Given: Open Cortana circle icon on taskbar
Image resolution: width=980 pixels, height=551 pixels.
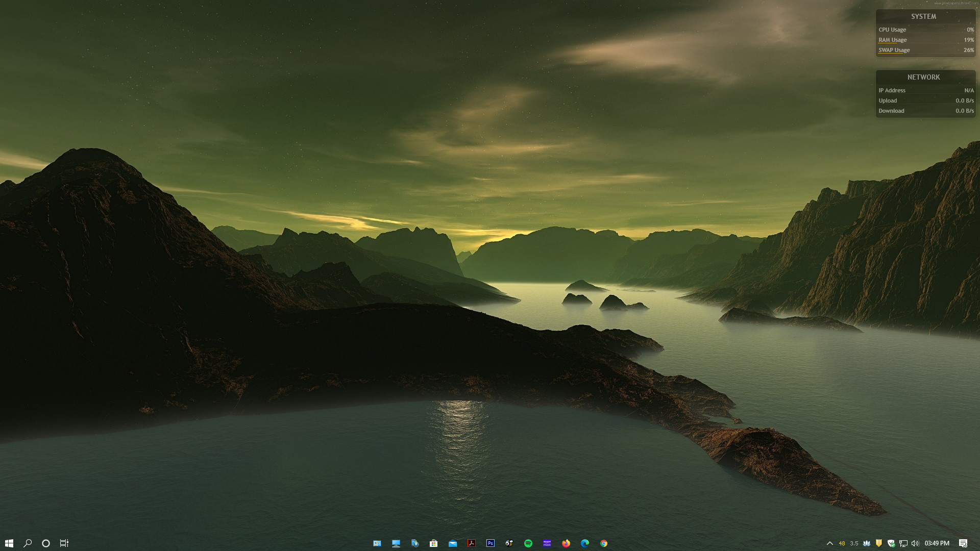Looking at the screenshot, I should 46,543.
